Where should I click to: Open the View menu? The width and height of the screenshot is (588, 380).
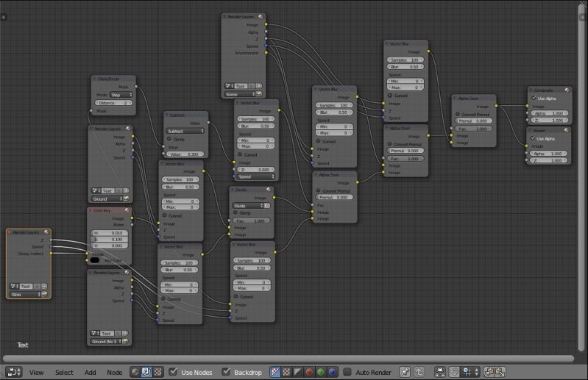pyautogui.click(x=36, y=372)
